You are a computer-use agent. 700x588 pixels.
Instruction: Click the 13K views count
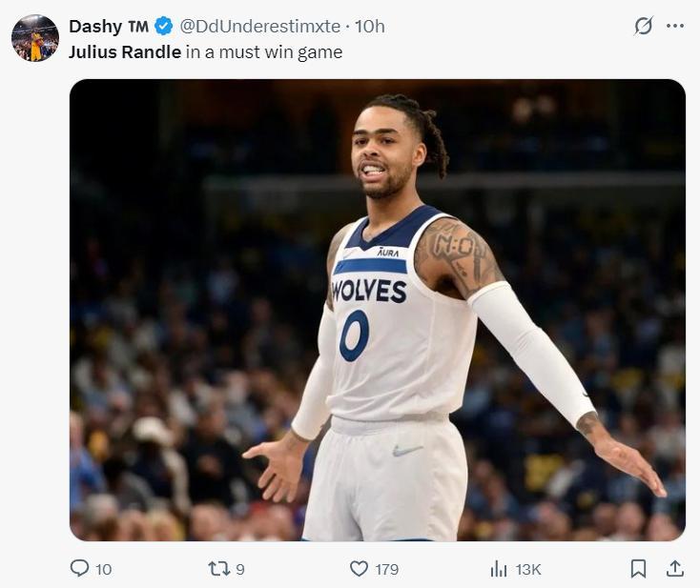coord(528,569)
